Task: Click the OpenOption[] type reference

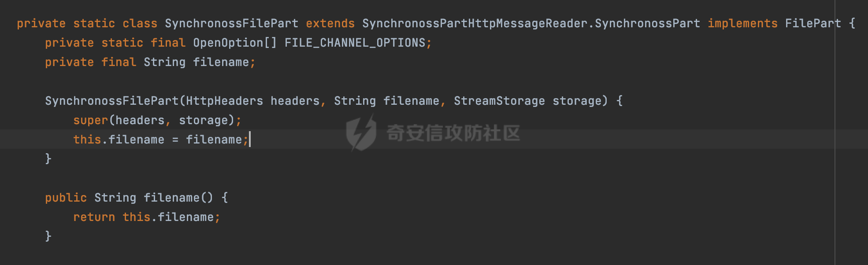Action: (235, 43)
